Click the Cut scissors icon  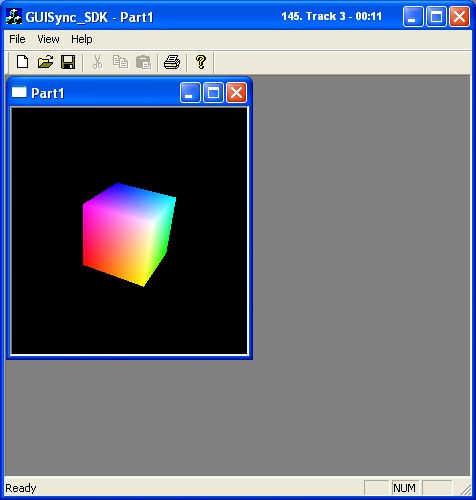click(97, 62)
